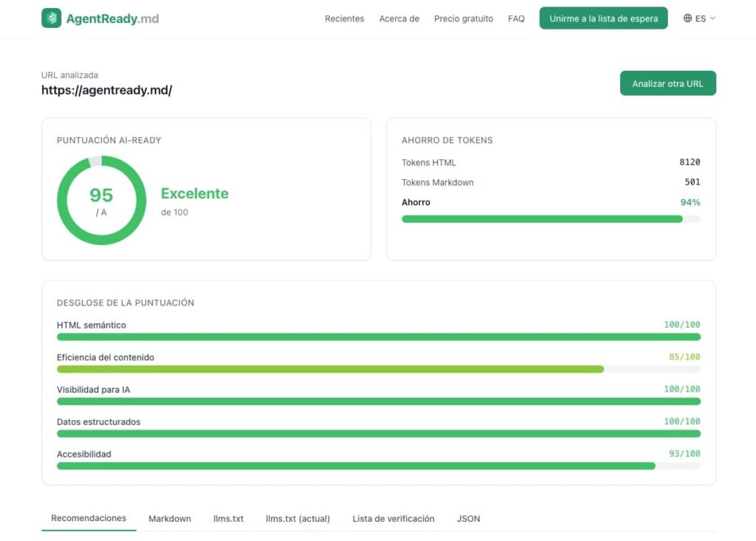Open the JSON tab
Viewport: 756px width, 541px height.
pyautogui.click(x=468, y=519)
